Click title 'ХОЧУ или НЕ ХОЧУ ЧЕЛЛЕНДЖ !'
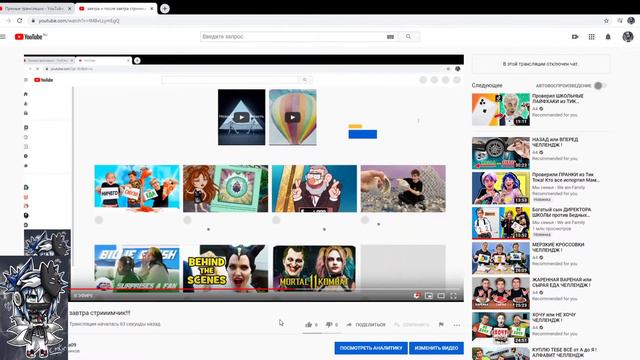The width and height of the screenshot is (640, 360). point(554,317)
